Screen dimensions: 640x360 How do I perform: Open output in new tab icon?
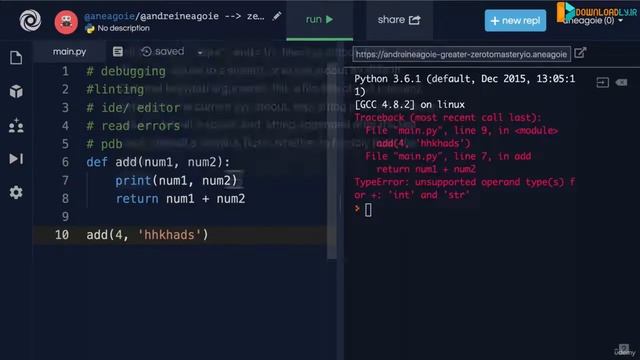point(580,53)
